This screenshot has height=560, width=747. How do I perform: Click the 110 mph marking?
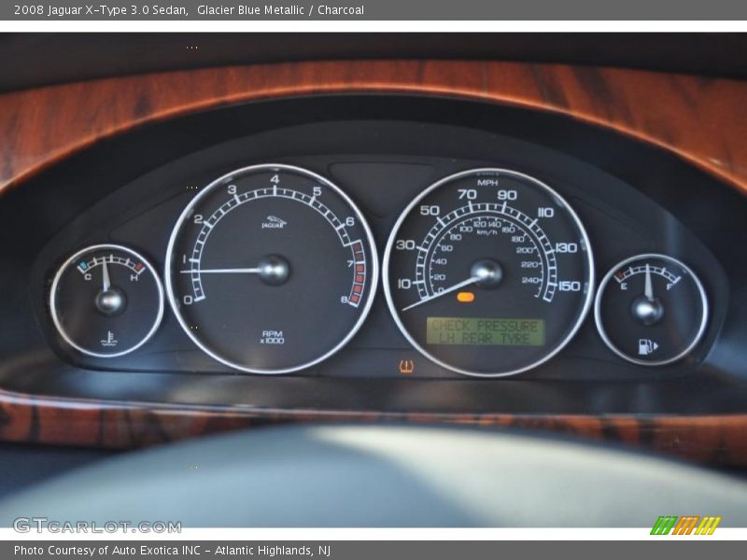pos(545,213)
